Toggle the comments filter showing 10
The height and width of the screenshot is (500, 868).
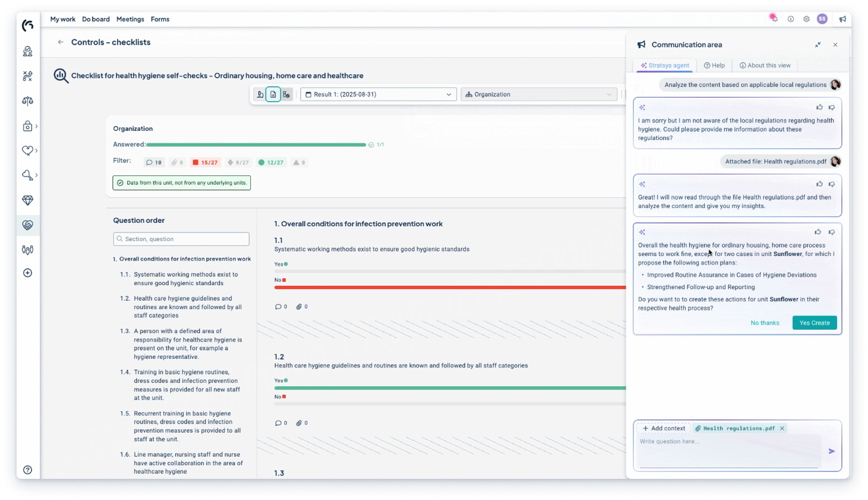[x=154, y=163]
